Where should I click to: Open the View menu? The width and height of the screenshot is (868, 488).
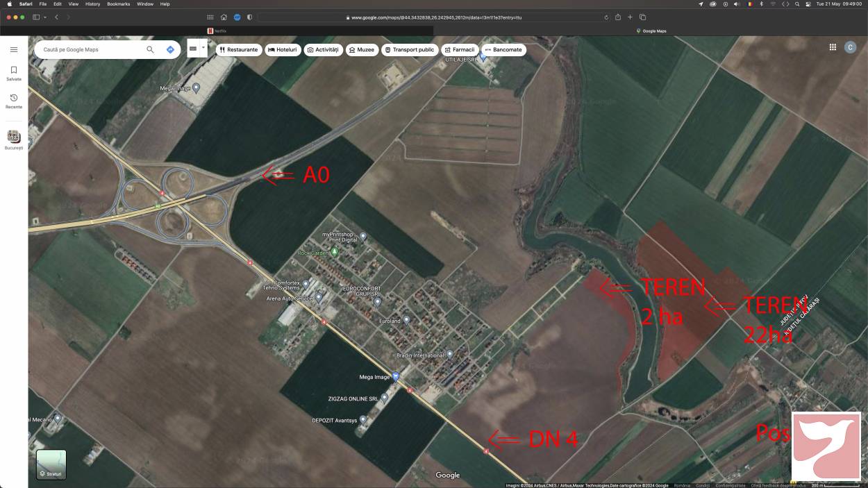(x=73, y=4)
